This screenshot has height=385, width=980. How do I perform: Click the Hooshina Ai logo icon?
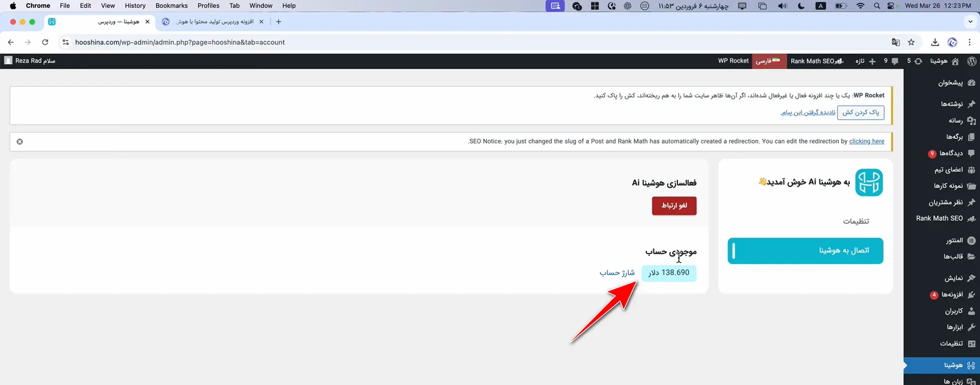(869, 183)
